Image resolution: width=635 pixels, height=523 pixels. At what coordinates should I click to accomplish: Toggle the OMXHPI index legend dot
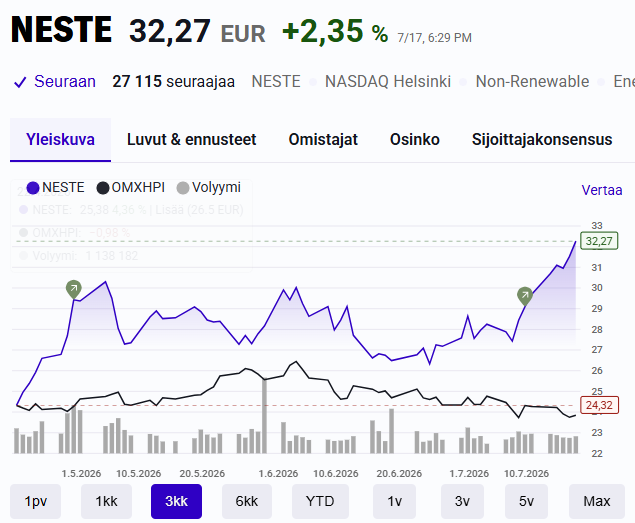click(103, 188)
